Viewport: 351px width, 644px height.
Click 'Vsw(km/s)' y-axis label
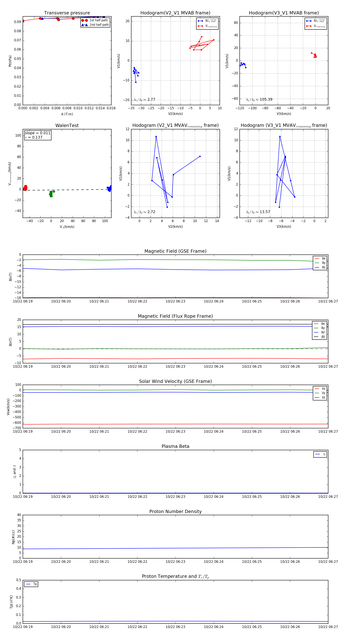8,407
